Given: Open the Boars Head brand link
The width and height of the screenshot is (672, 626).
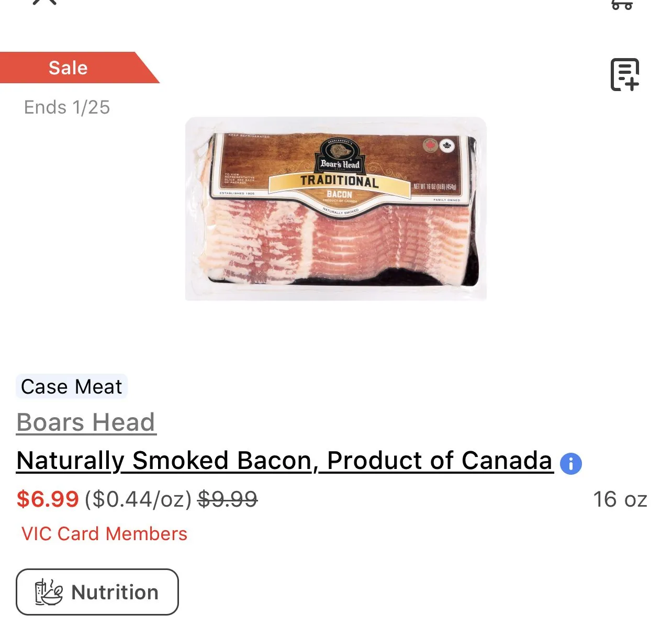Looking at the screenshot, I should click(86, 422).
